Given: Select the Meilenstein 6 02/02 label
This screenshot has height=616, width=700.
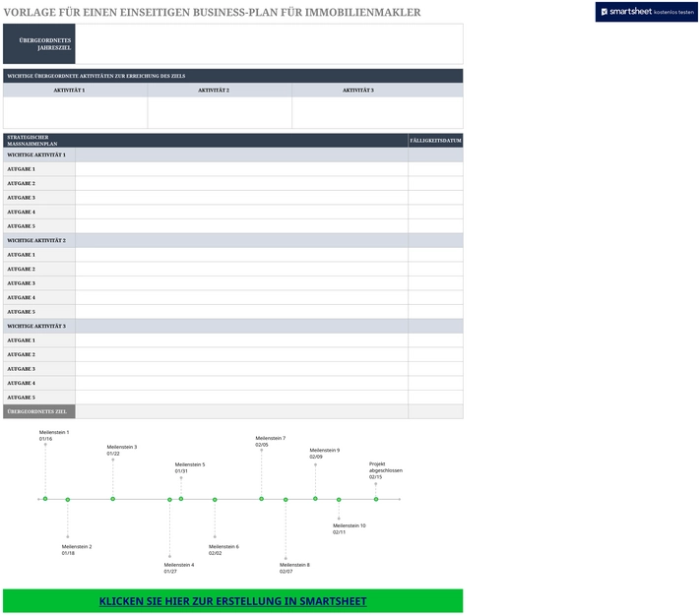Looking at the screenshot, I should click(x=223, y=549).
